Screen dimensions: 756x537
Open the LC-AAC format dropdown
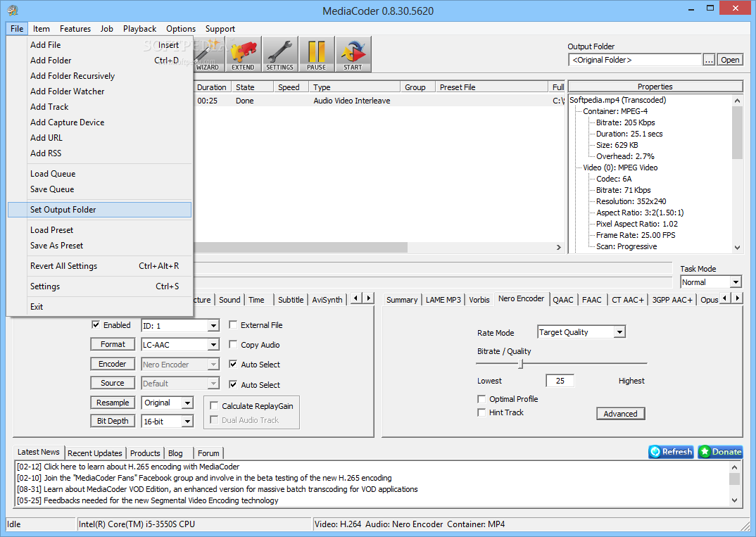click(213, 345)
